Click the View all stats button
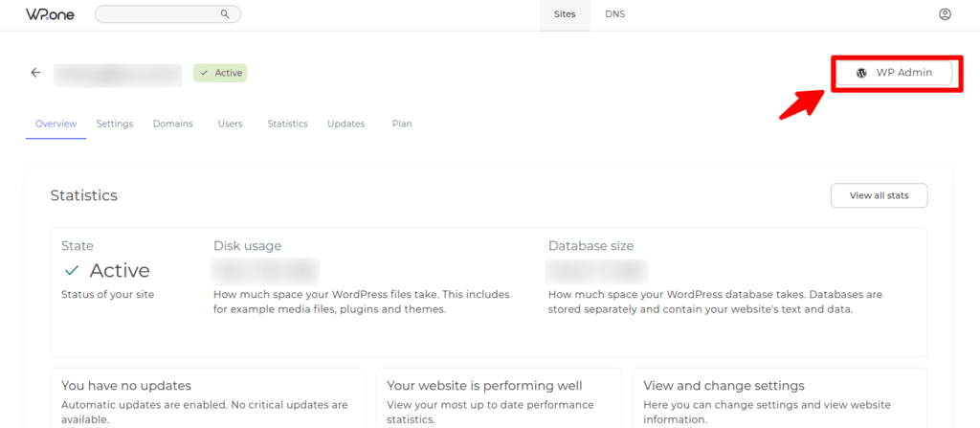 (879, 195)
